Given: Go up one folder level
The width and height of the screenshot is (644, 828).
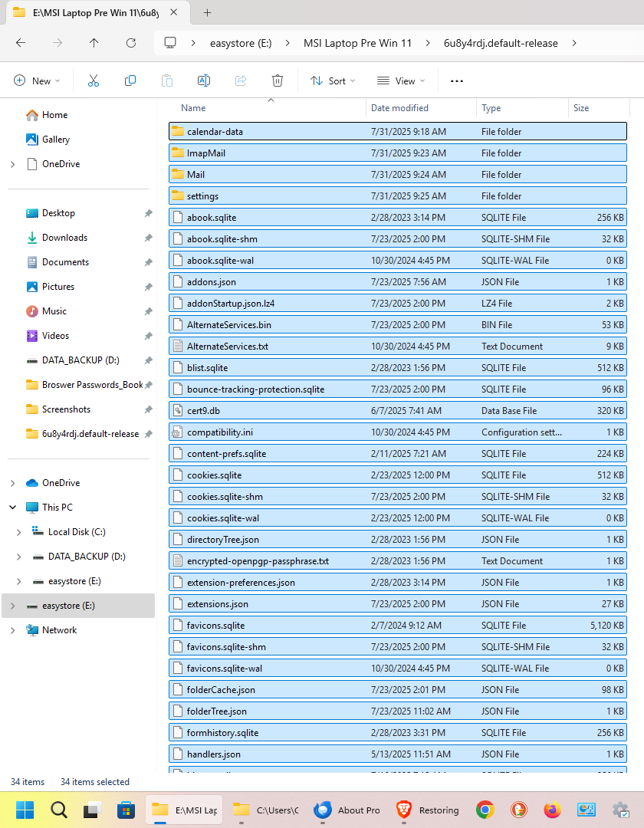Looking at the screenshot, I should [x=94, y=43].
